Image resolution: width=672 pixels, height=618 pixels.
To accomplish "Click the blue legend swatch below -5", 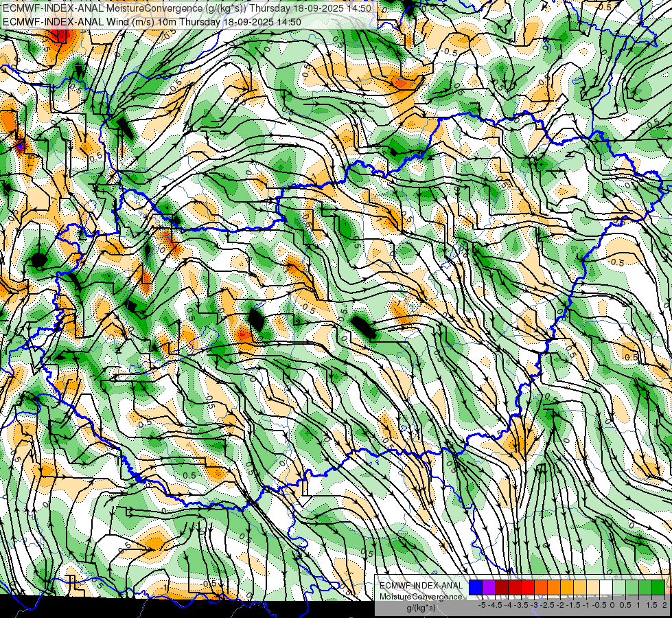I will point(476,588).
